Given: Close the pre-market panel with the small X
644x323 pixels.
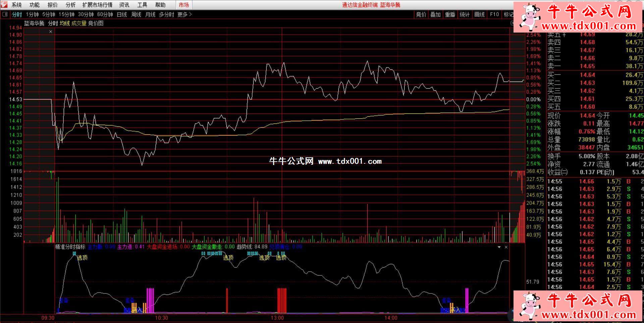Looking at the screenshot, I should pyautogui.click(x=51, y=32).
